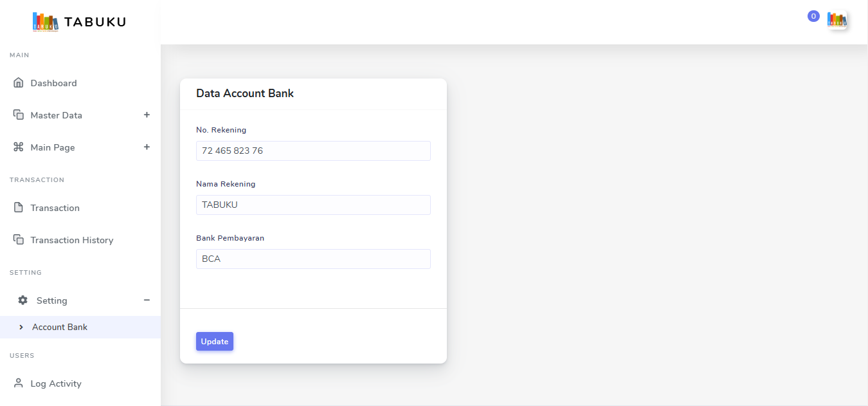Open the Account Bank submenu item
The width and height of the screenshot is (868, 406).
60,327
